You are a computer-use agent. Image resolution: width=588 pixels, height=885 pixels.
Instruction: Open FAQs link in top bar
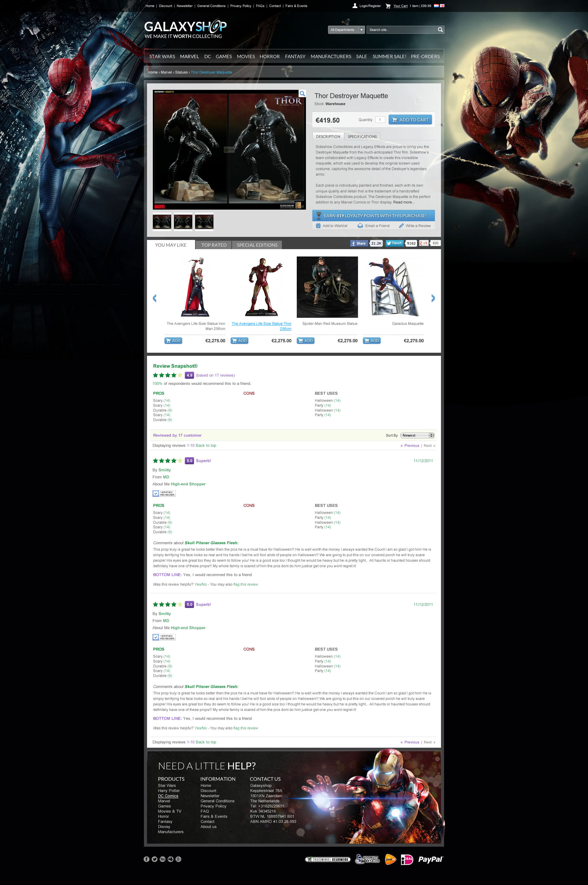pyautogui.click(x=260, y=6)
